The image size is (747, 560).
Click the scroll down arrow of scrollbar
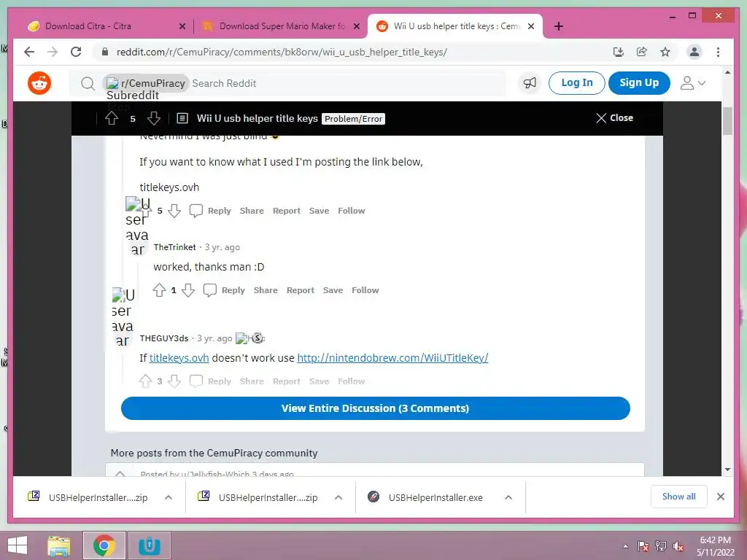tap(727, 470)
